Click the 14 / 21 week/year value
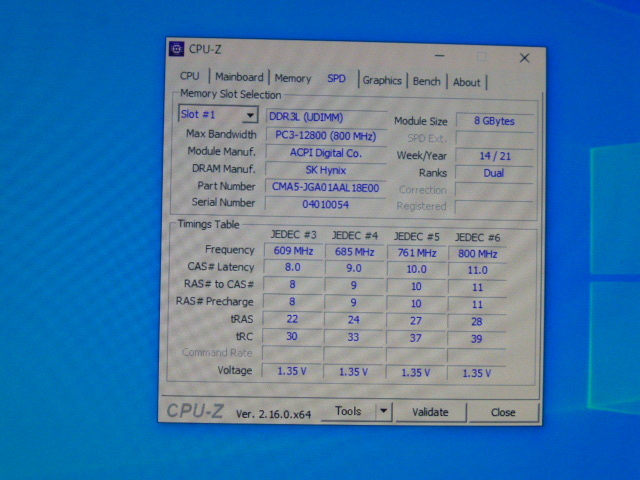Screen dimensions: 640x480 pos(494,156)
